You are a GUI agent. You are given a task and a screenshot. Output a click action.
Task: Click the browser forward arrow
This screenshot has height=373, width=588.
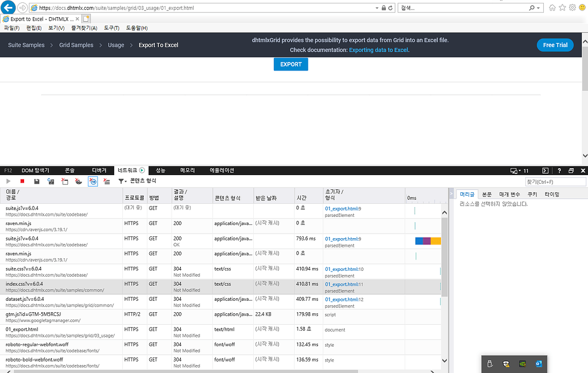(22, 7)
